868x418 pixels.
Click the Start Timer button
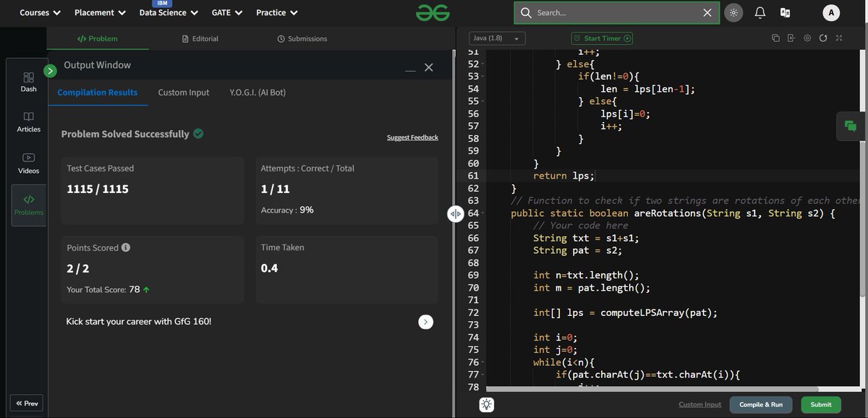pos(603,38)
